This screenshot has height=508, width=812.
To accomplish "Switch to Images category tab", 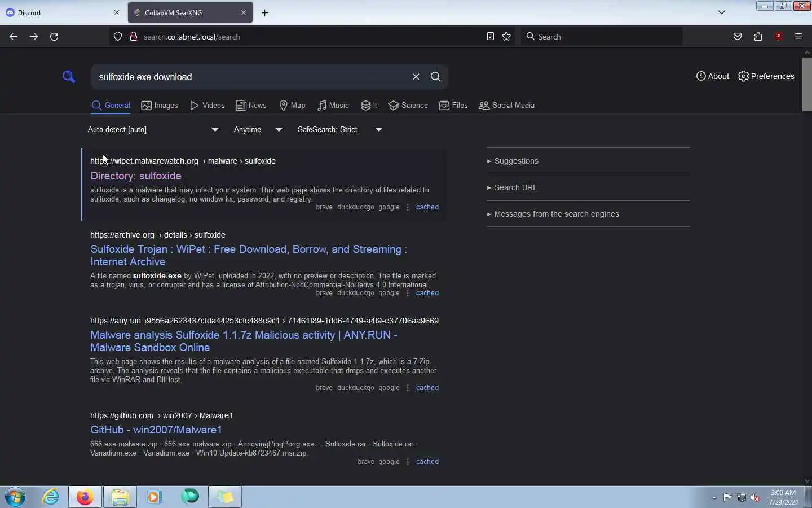I will tap(160, 106).
